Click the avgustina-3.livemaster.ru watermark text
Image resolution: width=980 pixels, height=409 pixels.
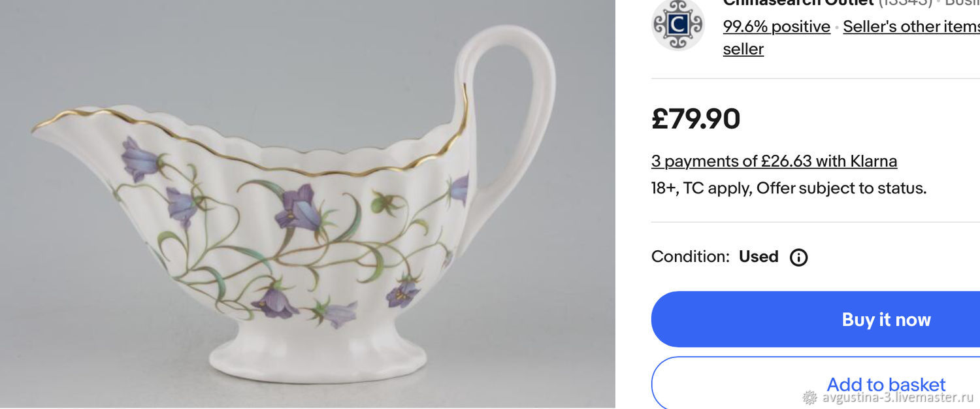coord(898,397)
